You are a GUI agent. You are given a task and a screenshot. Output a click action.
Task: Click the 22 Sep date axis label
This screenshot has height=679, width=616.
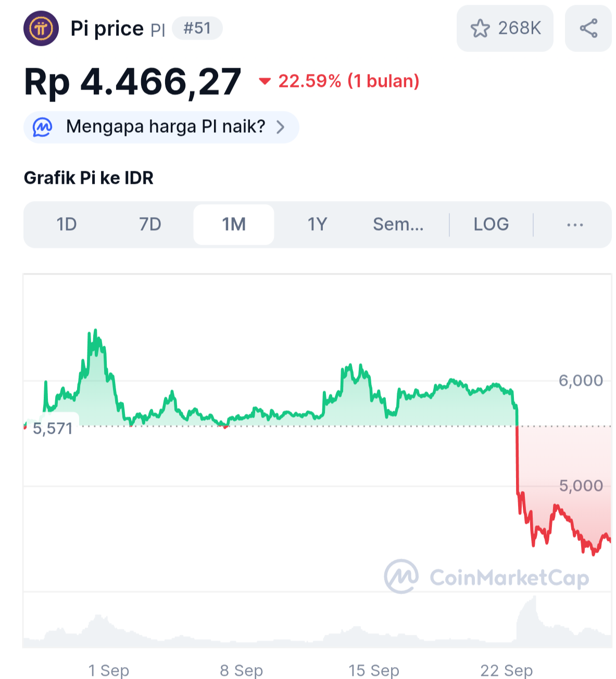click(x=506, y=670)
